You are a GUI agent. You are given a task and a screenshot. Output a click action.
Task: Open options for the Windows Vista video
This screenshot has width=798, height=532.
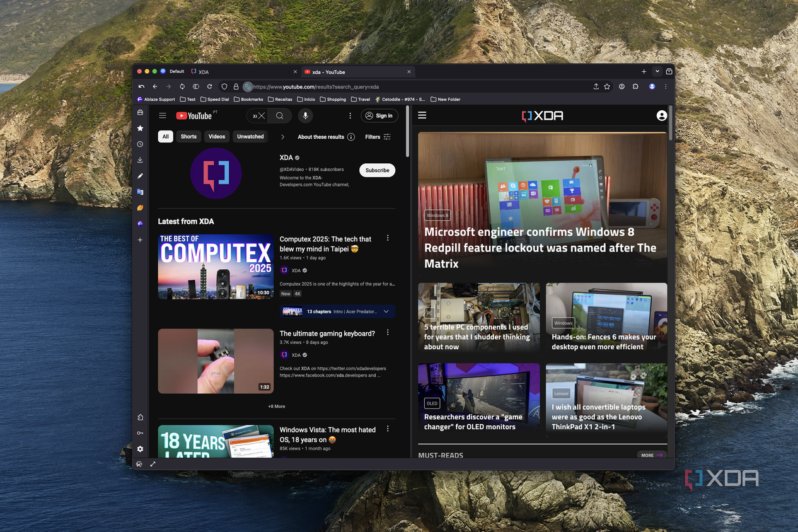[x=388, y=429]
